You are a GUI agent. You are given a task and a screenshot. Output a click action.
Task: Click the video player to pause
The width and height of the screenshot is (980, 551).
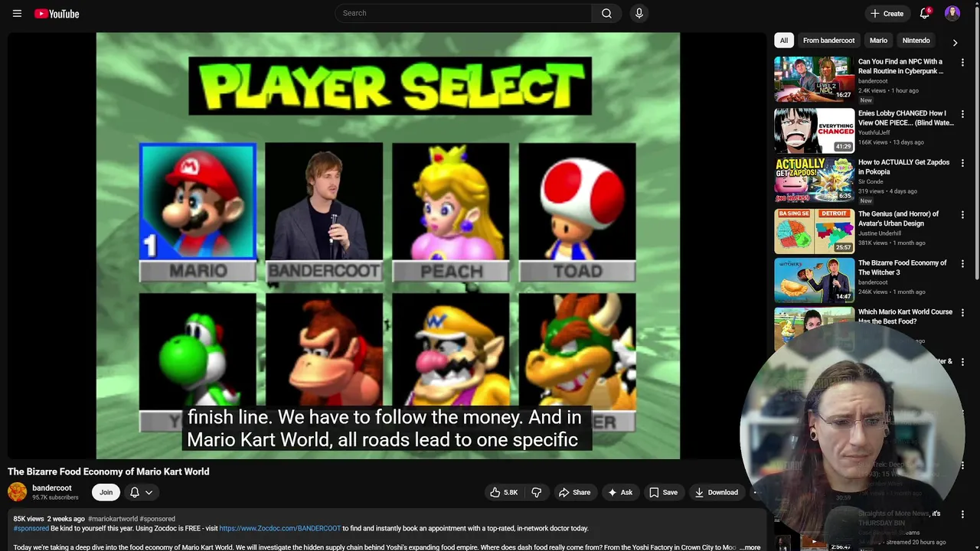[x=387, y=246]
